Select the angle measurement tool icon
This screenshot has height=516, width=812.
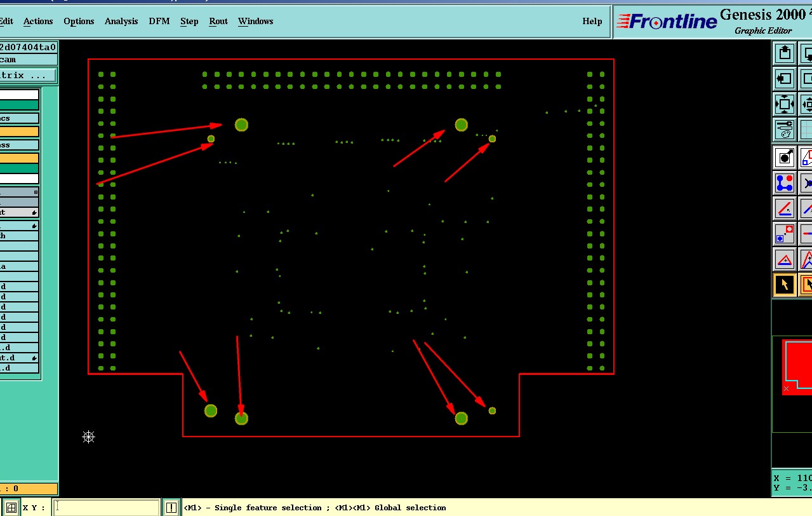[785, 208]
